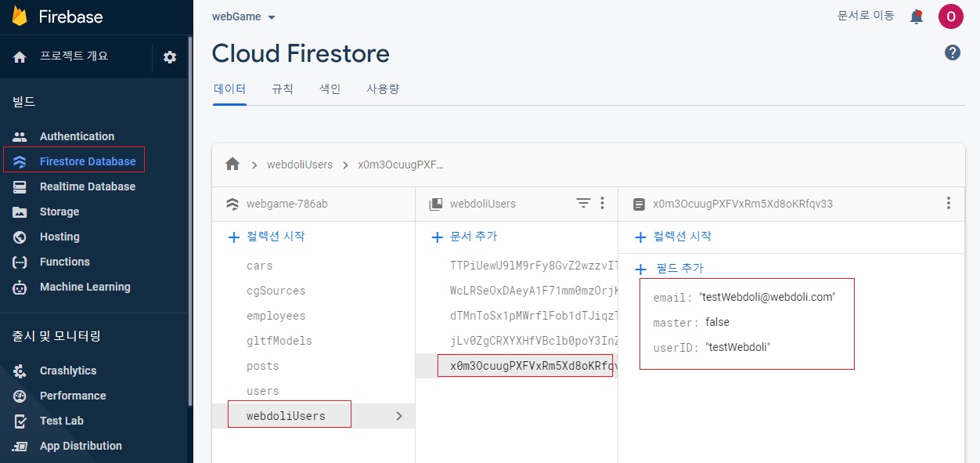
Task: Click the 빌드 section header
Action: (24, 101)
